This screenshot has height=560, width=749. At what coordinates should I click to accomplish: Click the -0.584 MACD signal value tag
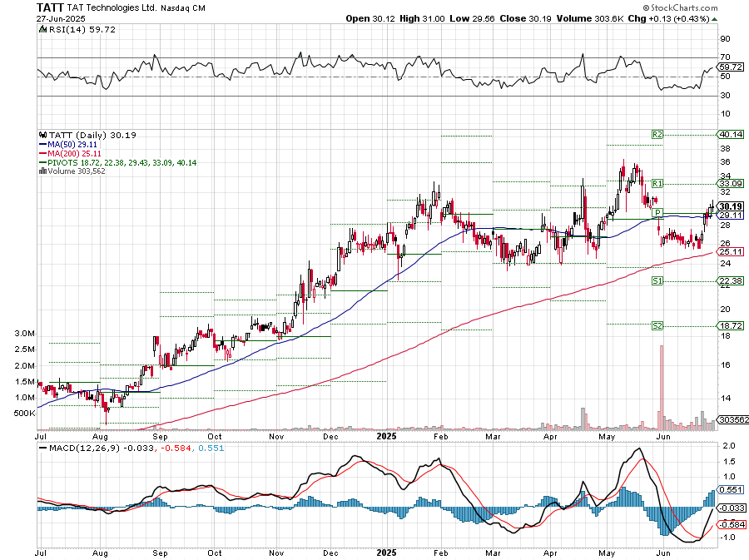(732, 524)
